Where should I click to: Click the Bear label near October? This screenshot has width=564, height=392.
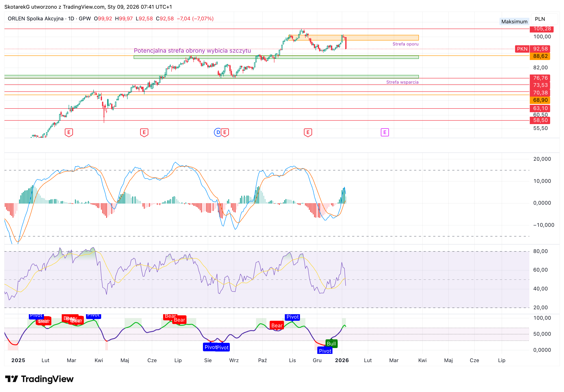pyautogui.click(x=277, y=326)
